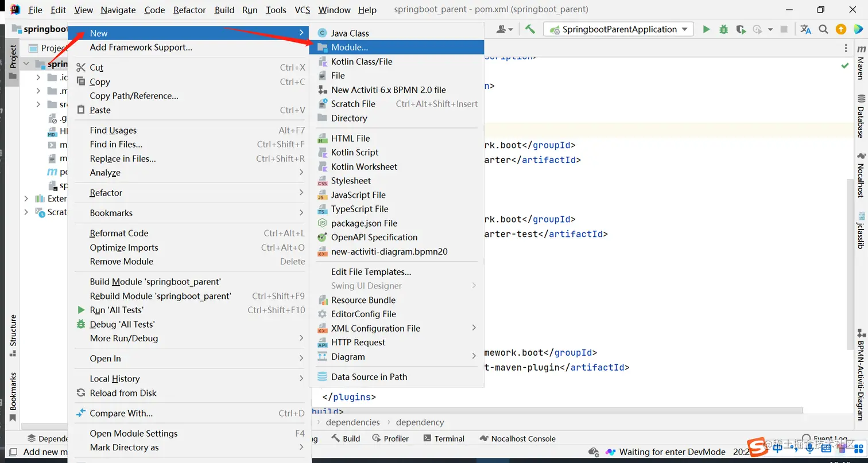Create an OpenAPI Specification

point(397,237)
